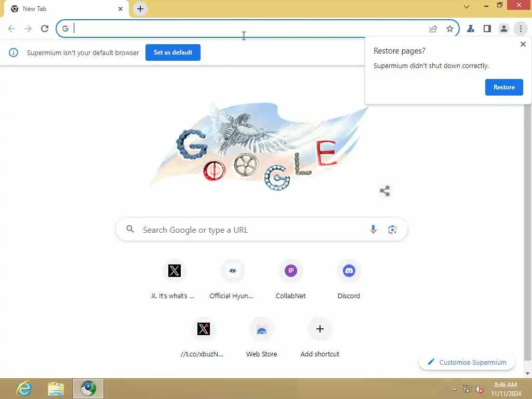Open Customise Supermium

pyautogui.click(x=467, y=362)
